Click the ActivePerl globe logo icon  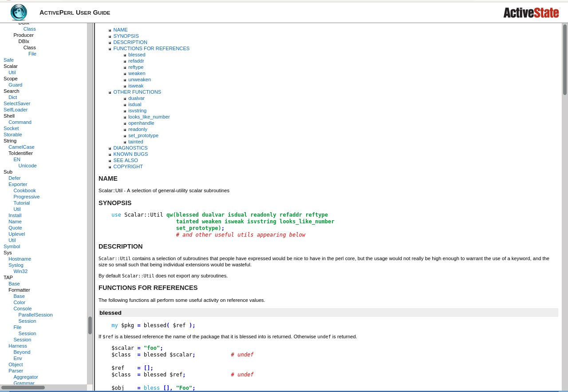coord(19,12)
